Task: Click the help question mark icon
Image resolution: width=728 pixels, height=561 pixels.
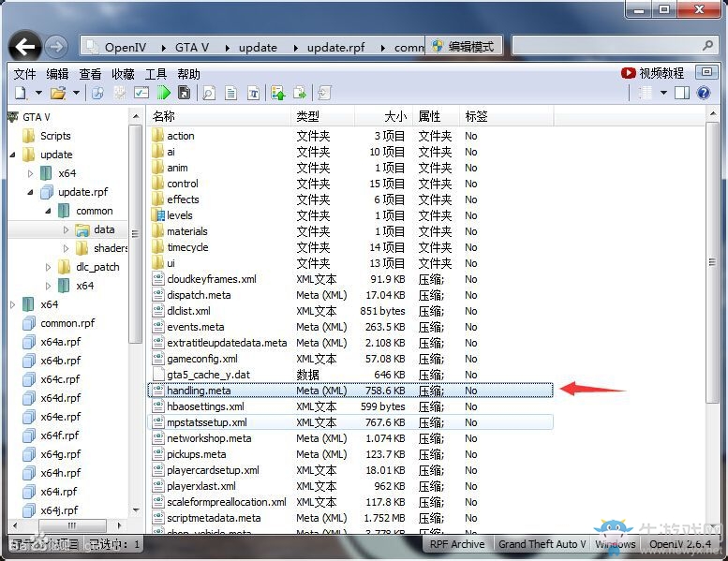Action: point(705,93)
